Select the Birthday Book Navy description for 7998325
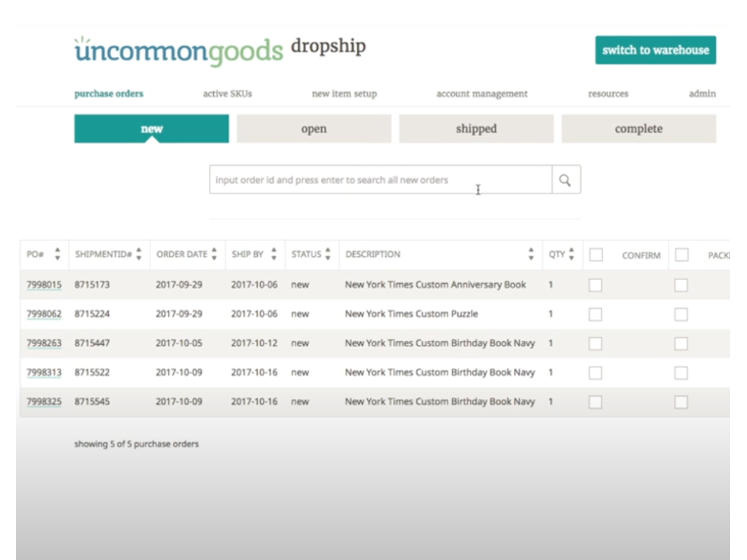This screenshot has width=747, height=560. 440,402
